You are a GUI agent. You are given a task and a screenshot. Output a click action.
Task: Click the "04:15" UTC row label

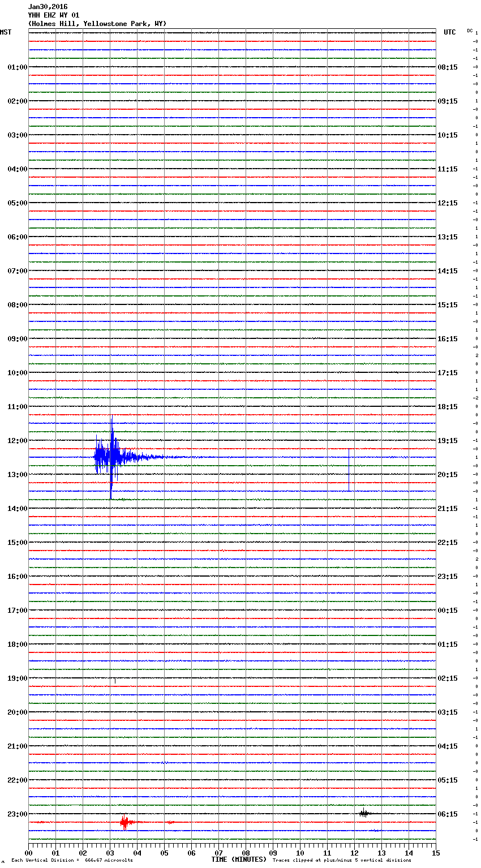(x=448, y=746)
